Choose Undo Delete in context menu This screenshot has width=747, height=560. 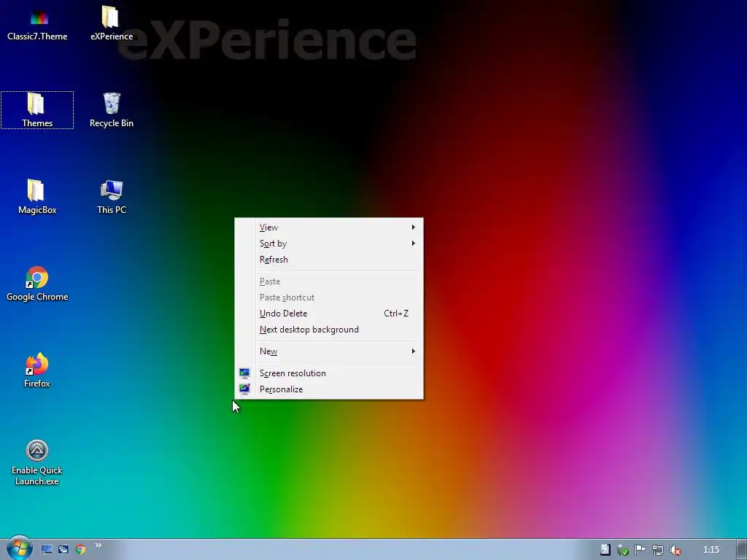click(329, 314)
